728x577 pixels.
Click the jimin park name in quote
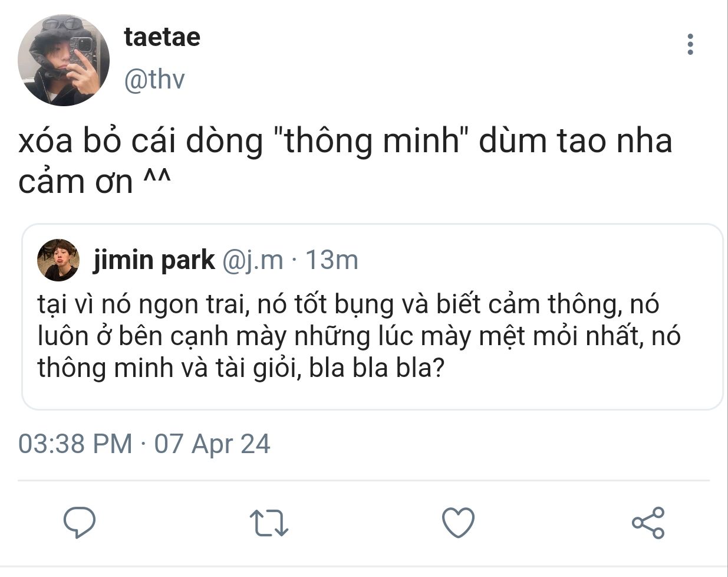point(154,260)
